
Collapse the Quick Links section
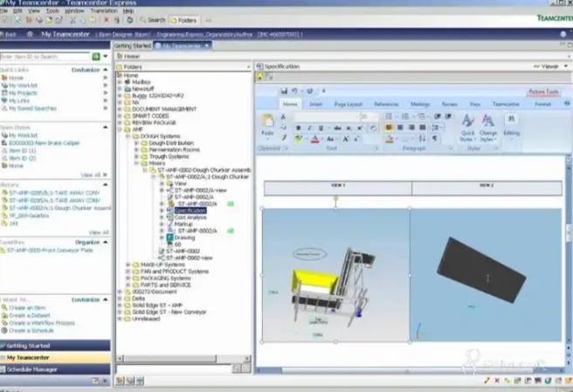(107, 69)
